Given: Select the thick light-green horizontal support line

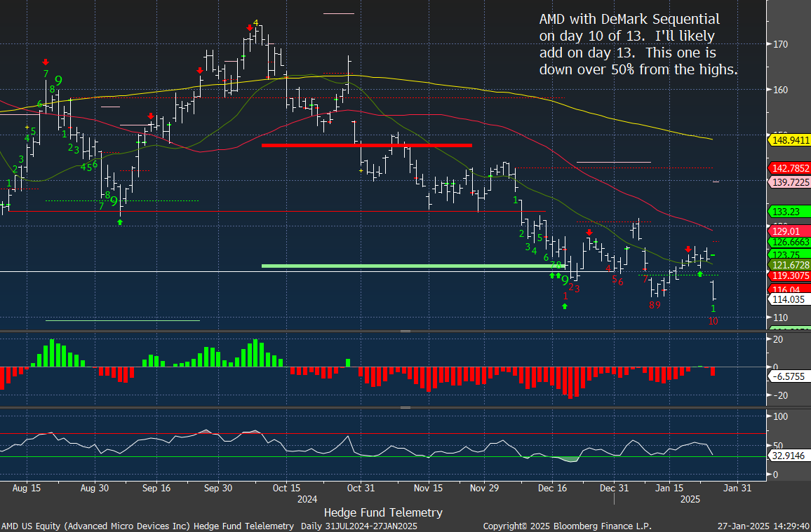Looking at the screenshot, I should point(413,266).
